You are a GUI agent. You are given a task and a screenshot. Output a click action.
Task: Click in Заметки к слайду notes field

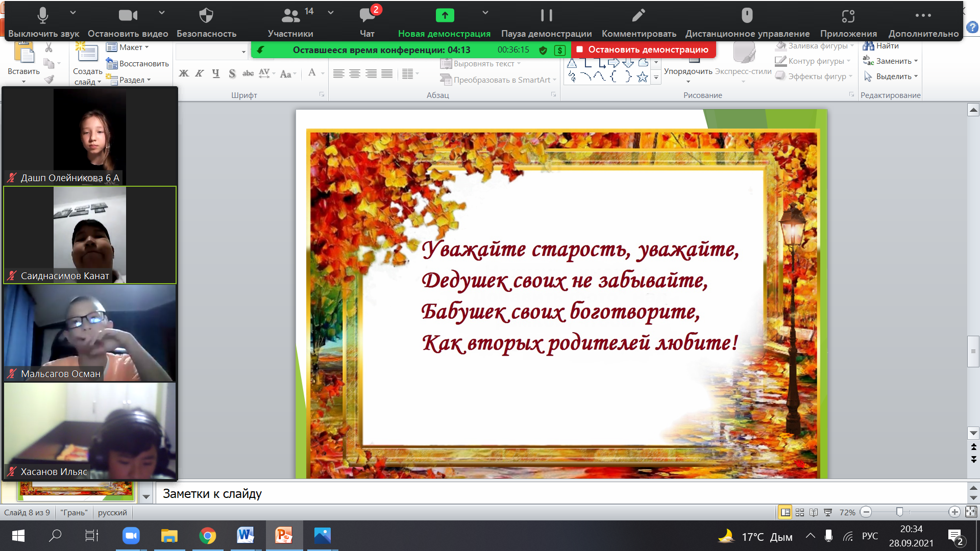tap(510, 493)
